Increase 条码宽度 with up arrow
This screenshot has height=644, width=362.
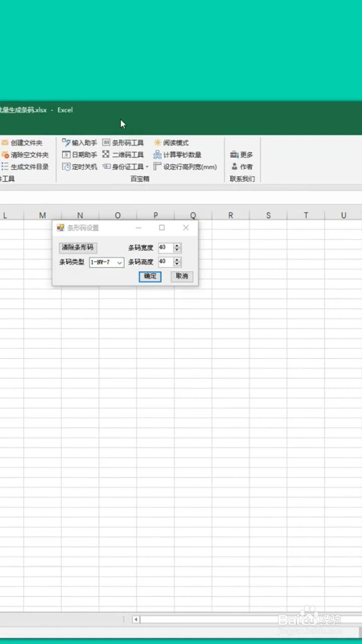point(177,246)
